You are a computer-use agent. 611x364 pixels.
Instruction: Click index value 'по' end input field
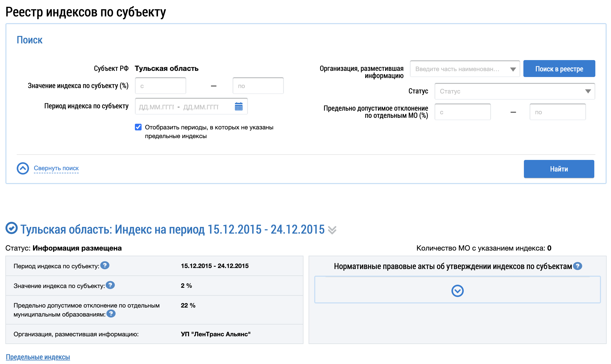258,86
